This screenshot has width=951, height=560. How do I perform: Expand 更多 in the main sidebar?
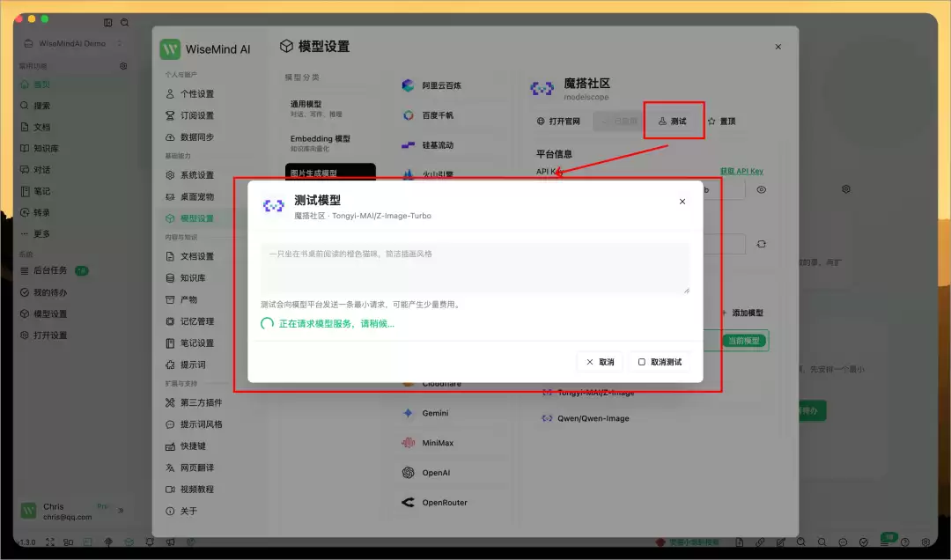pyautogui.click(x=75, y=233)
